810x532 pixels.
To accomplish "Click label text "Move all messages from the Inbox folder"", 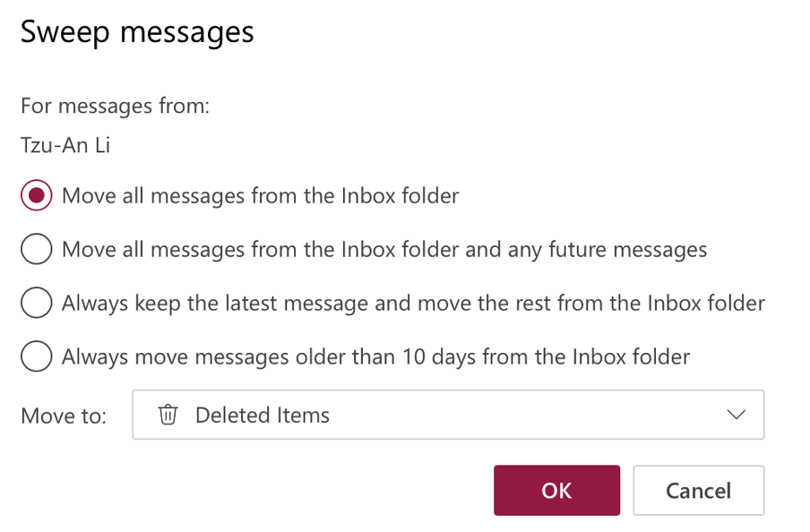I will click(260, 195).
